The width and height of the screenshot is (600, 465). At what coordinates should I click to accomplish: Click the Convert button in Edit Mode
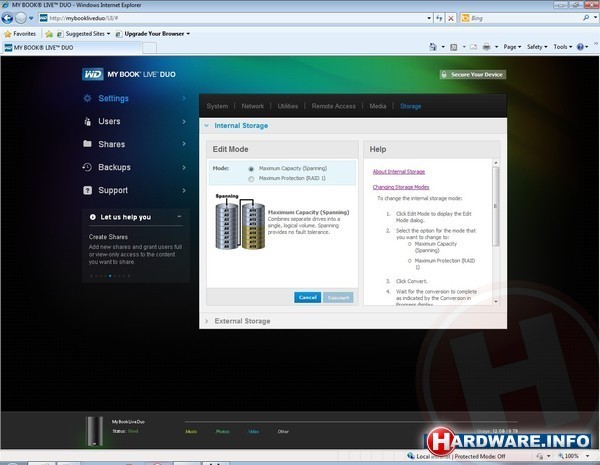click(x=338, y=297)
